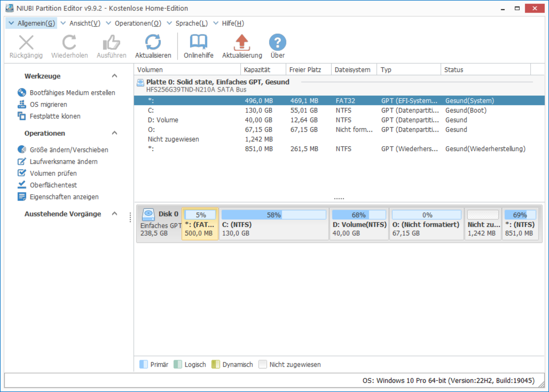Open the Sprache(L) menu
The width and height of the screenshot is (549, 392).
[188, 23]
